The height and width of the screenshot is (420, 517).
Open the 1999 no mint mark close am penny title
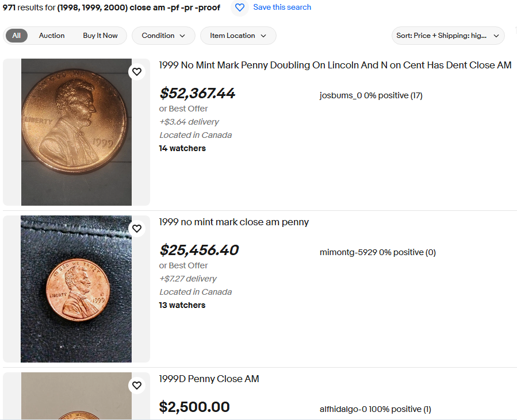pyautogui.click(x=233, y=222)
